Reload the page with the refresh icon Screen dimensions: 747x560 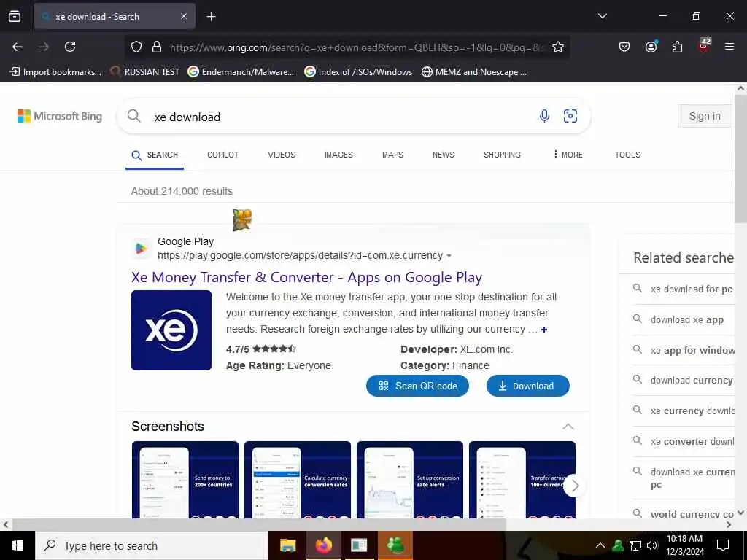[x=70, y=47]
